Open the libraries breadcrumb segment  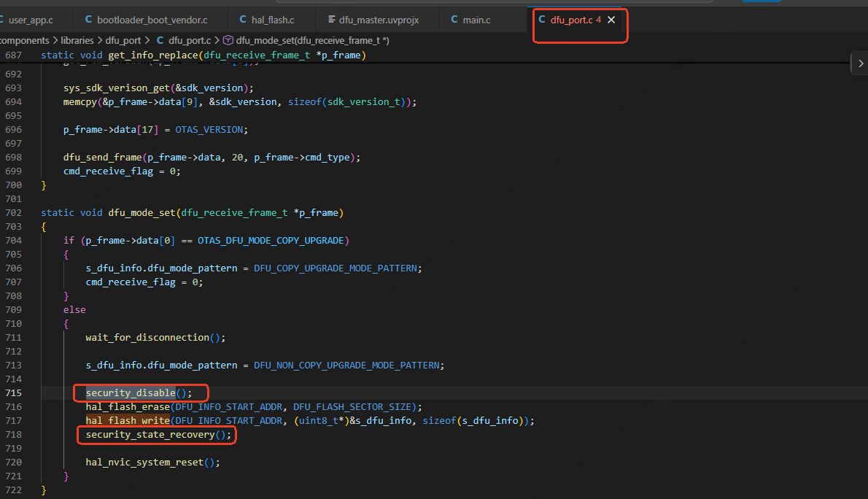(77, 40)
